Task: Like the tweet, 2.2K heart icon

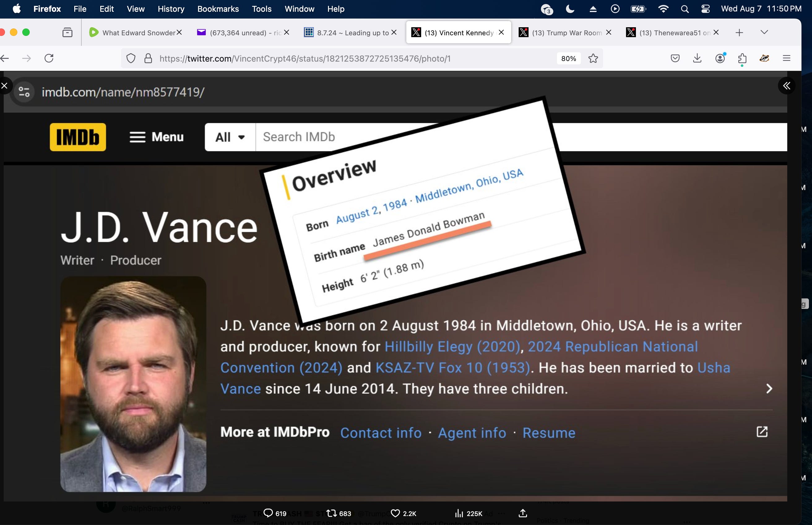Action: point(404,513)
